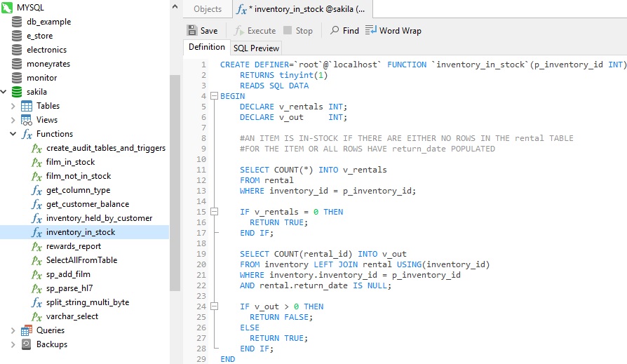Expand the Queries node
Viewport: 627px width, 364px height.
pos(13,330)
